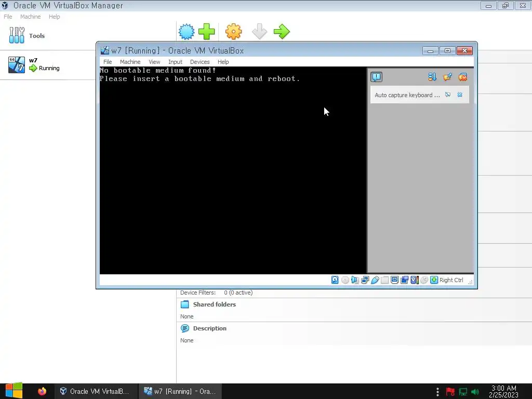Click the Right Ctrl host key label

click(451, 280)
